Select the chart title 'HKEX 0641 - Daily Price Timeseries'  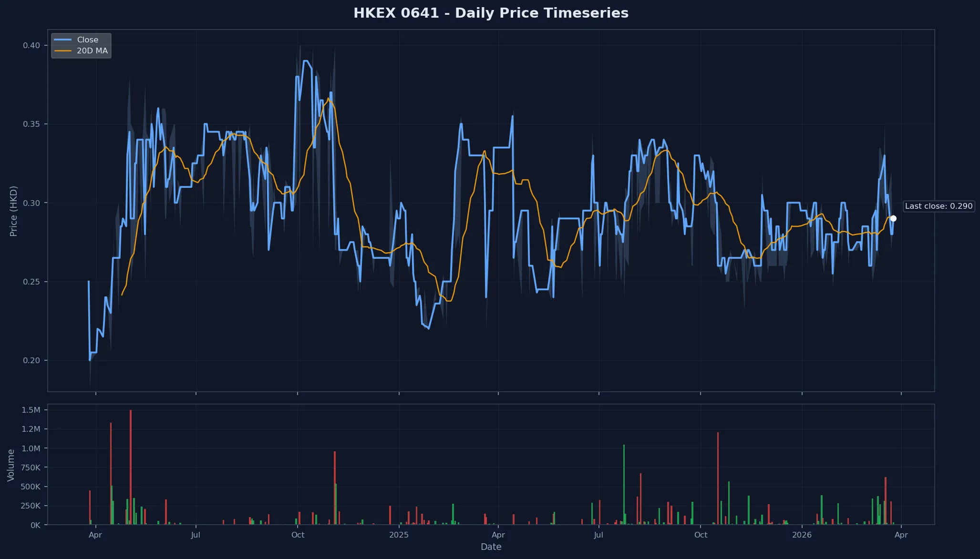491,13
